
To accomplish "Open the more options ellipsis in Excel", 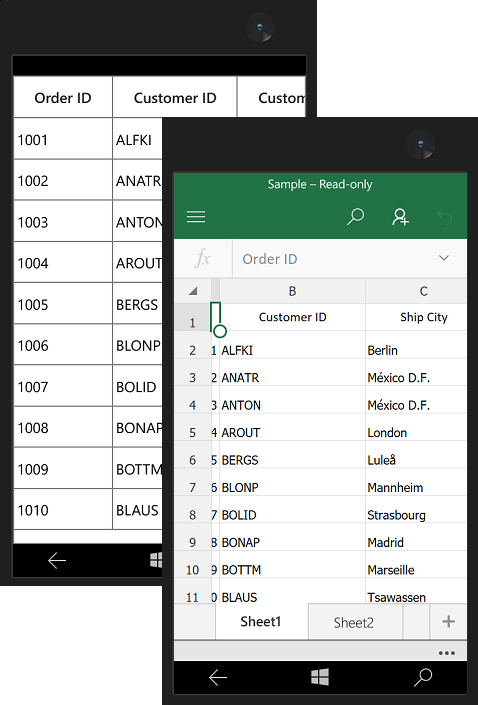I will pyautogui.click(x=447, y=653).
